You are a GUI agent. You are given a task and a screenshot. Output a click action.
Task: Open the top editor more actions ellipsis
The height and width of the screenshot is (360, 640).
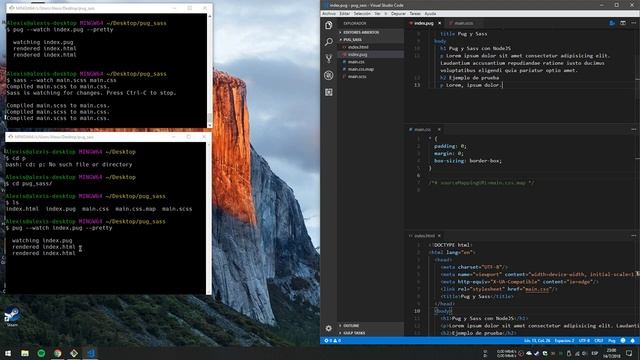tap(633, 23)
